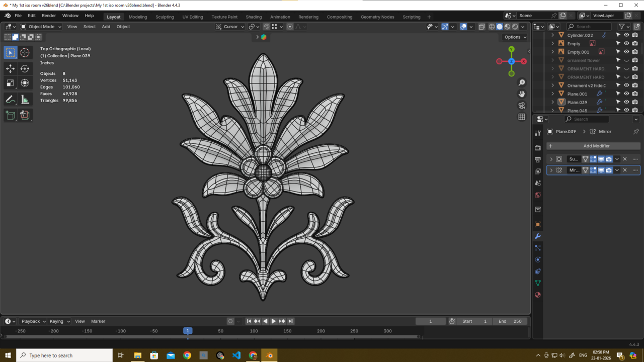Open the viewport Options dropdown

(x=515, y=37)
